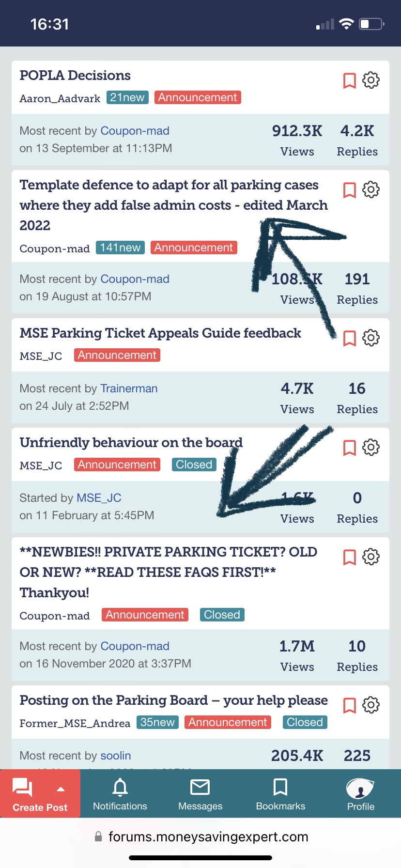Expand the Create Post arrow menu
Viewport: 401px width, 868px height.
pyautogui.click(x=61, y=789)
